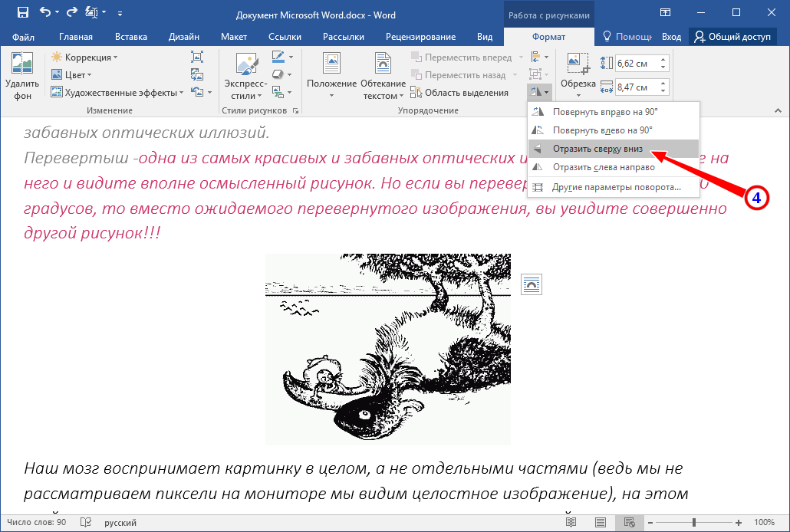Click the zoom in plus button
The height and width of the screenshot is (532, 790).
tap(739, 523)
